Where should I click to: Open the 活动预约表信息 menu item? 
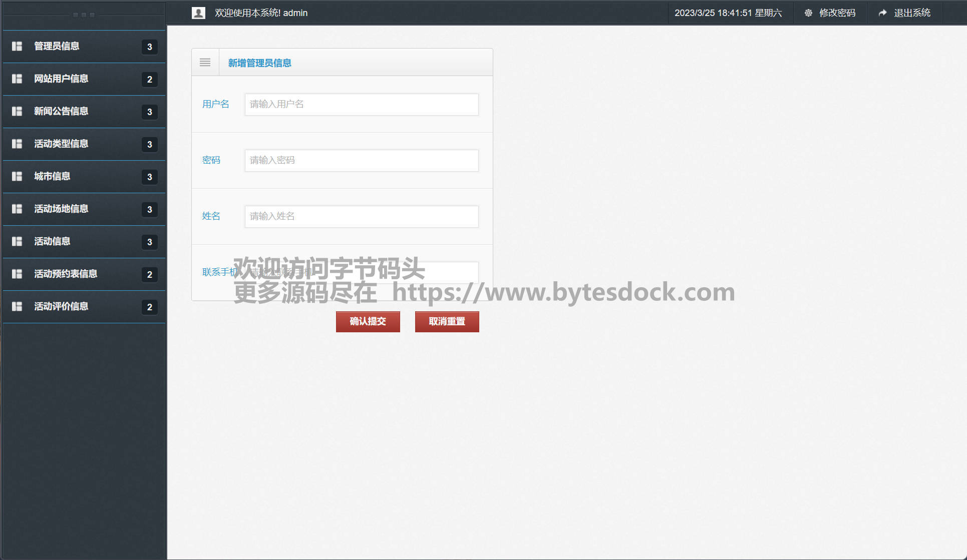click(x=66, y=274)
